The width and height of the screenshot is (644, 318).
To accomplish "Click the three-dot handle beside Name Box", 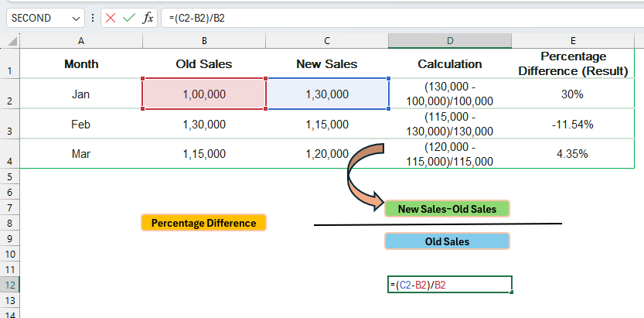I will point(93,18).
